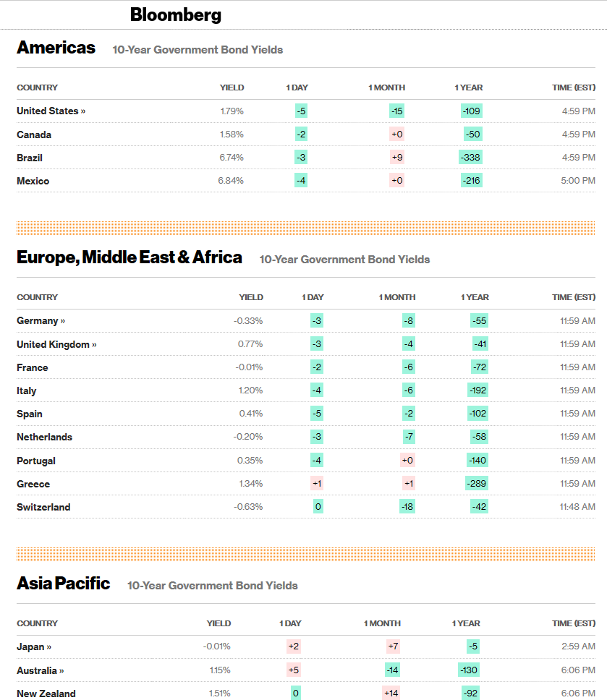Select the Mexico 6.84% yield value
607x700 pixels.
point(231,181)
